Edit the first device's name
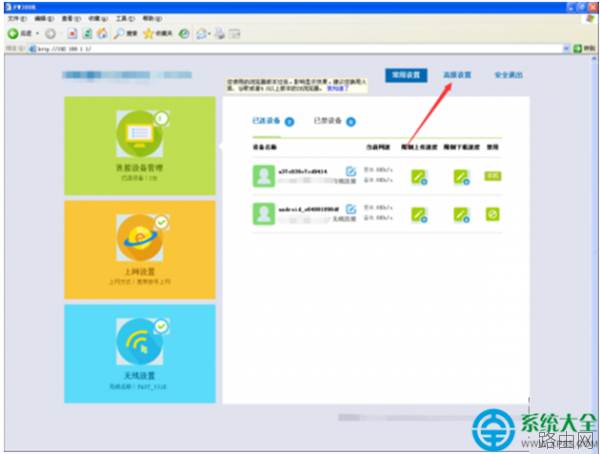Image resolution: width=600 pixels, height=454 pixels. (351, 171)
